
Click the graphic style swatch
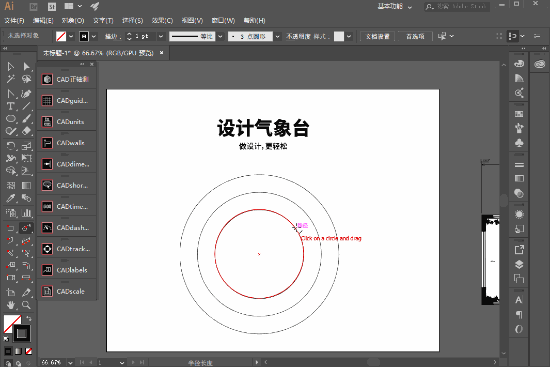(339, 36)
